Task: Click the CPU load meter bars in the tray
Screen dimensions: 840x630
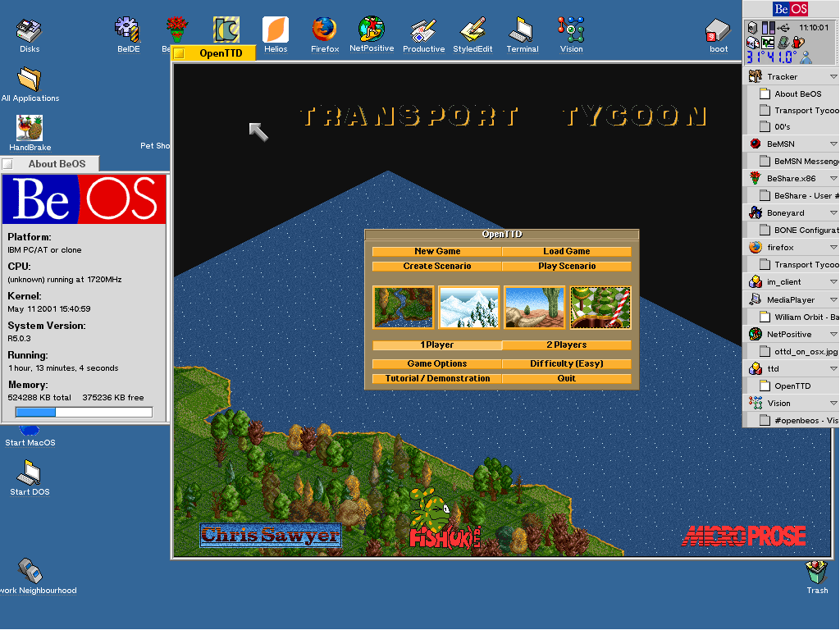Action: [768, 28]
